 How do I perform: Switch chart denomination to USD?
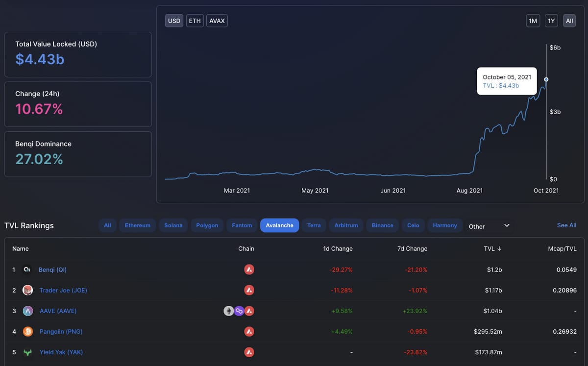click(174, 21)
